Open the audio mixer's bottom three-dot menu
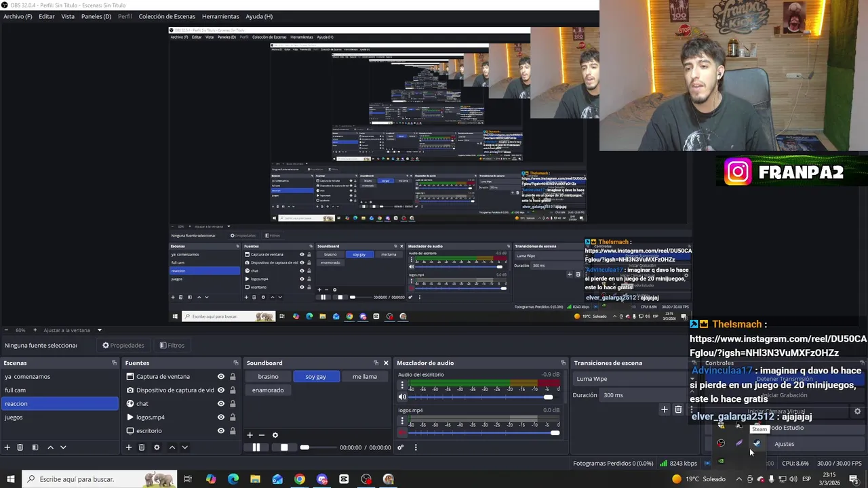The image size is (868, 488). pyautogui.click(x=416, y=447)
